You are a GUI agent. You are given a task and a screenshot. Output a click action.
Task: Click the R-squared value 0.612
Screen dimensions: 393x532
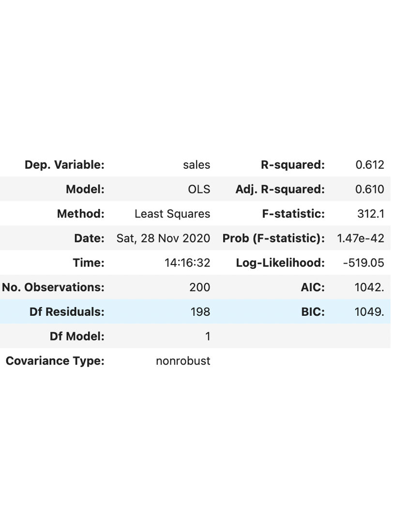coord(369,165)
